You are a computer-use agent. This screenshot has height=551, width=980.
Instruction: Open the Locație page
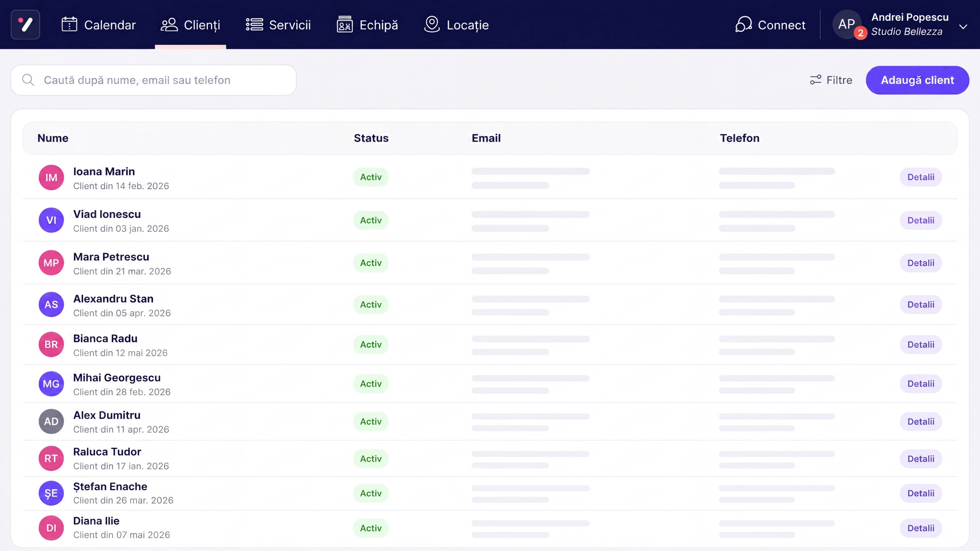tap(457, 25)
